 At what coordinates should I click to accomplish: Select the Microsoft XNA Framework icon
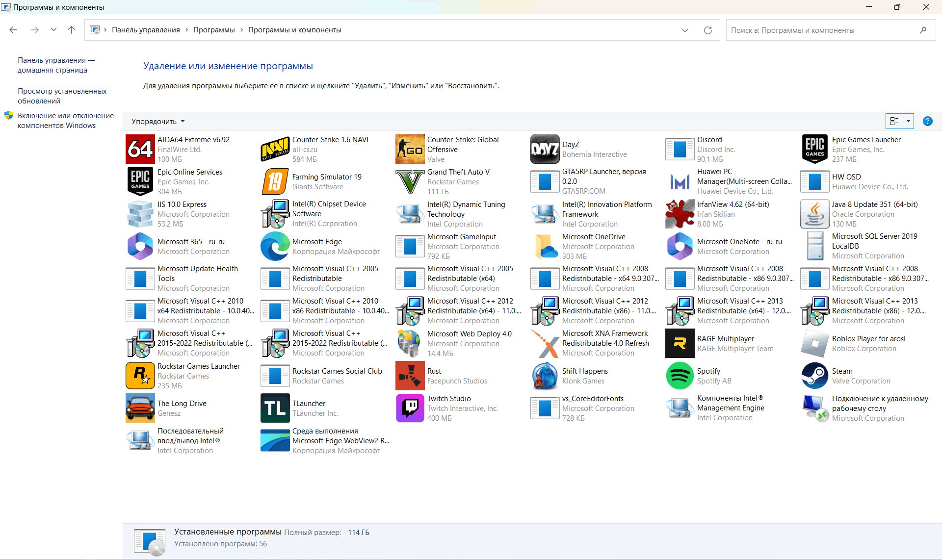coord(545,343)
